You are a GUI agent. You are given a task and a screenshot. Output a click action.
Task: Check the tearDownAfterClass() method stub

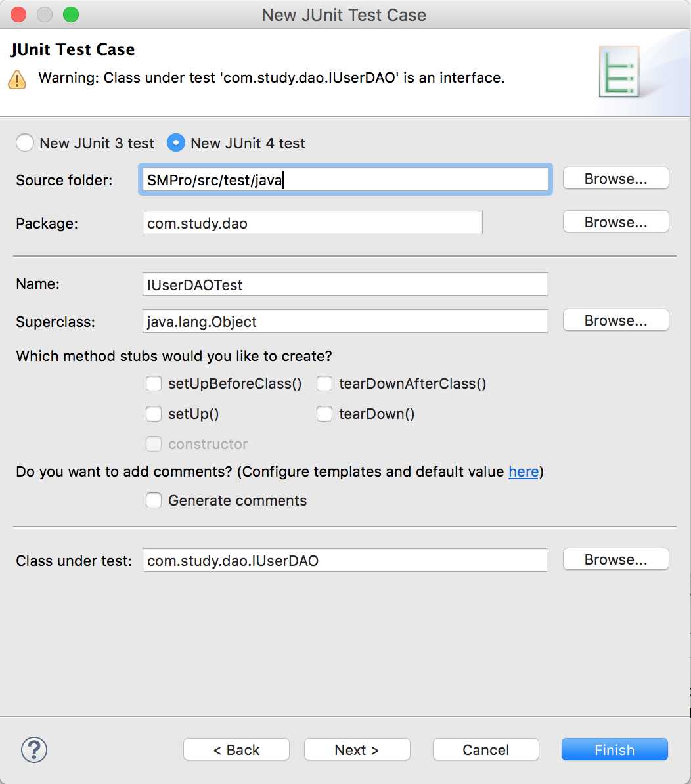pos(324,384)
